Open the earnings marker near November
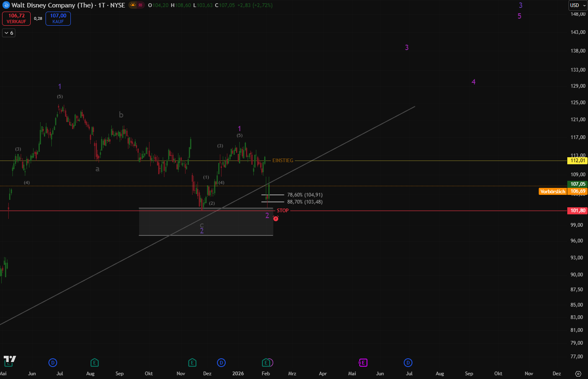Screen dimensions: 588x379 pos(192,363)
